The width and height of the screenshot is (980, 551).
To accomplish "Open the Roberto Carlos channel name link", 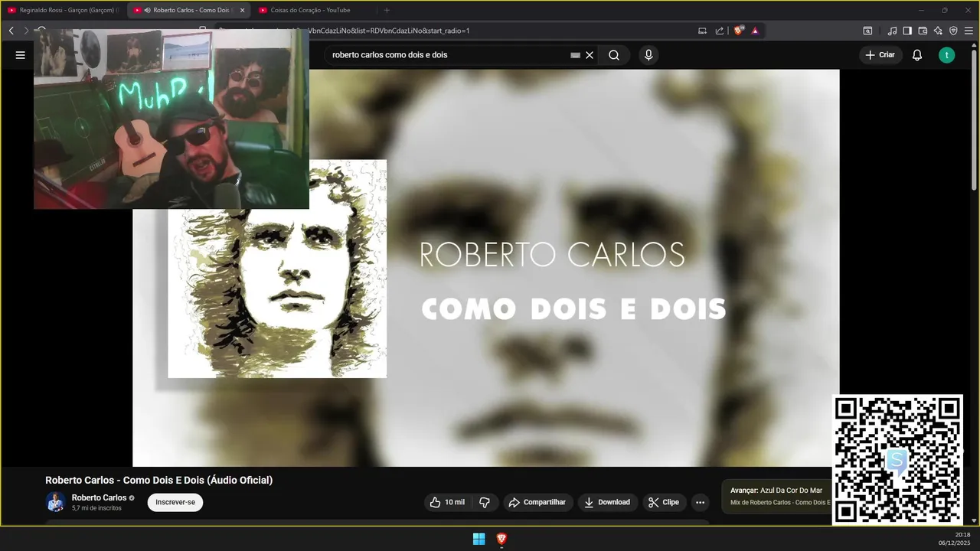I will 99,497.
